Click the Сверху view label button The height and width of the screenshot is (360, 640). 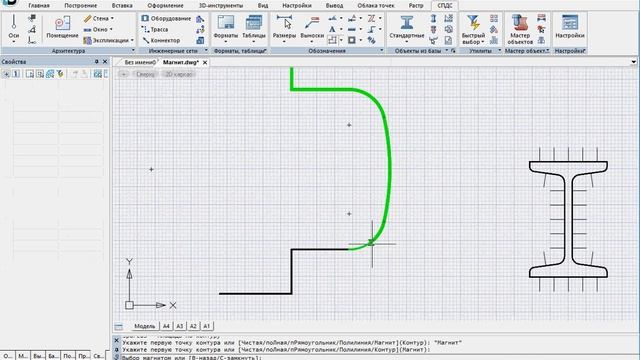[x=145, y=74]
